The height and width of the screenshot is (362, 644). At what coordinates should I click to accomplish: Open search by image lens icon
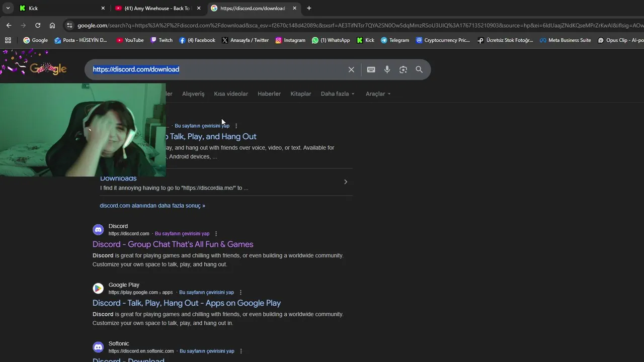coord(403,69)
